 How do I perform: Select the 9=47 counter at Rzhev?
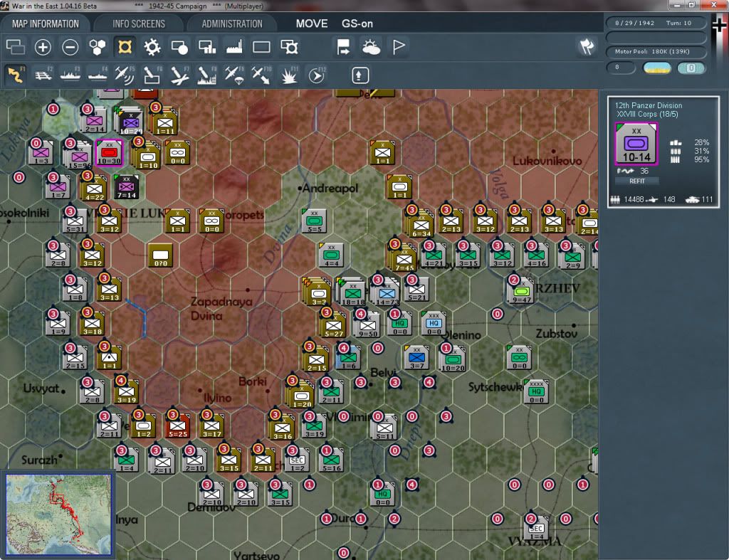click(522, 292)
